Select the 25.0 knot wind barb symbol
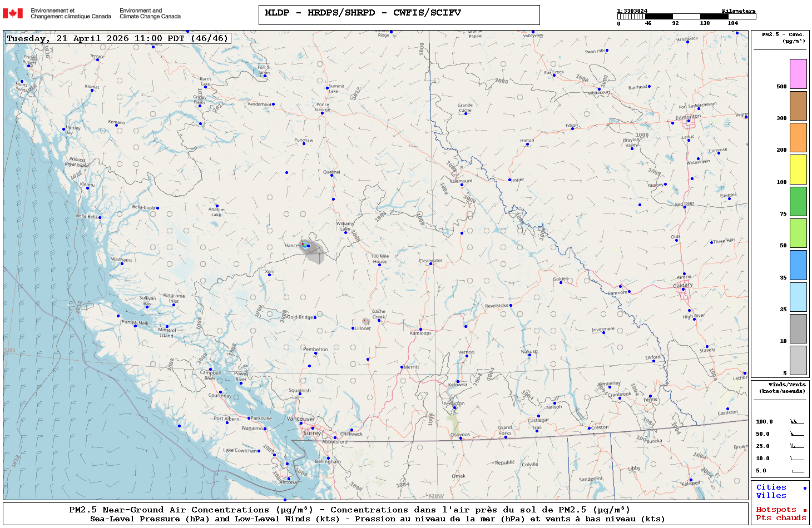This screenshot has height=528, width=812. pos(797,446)
